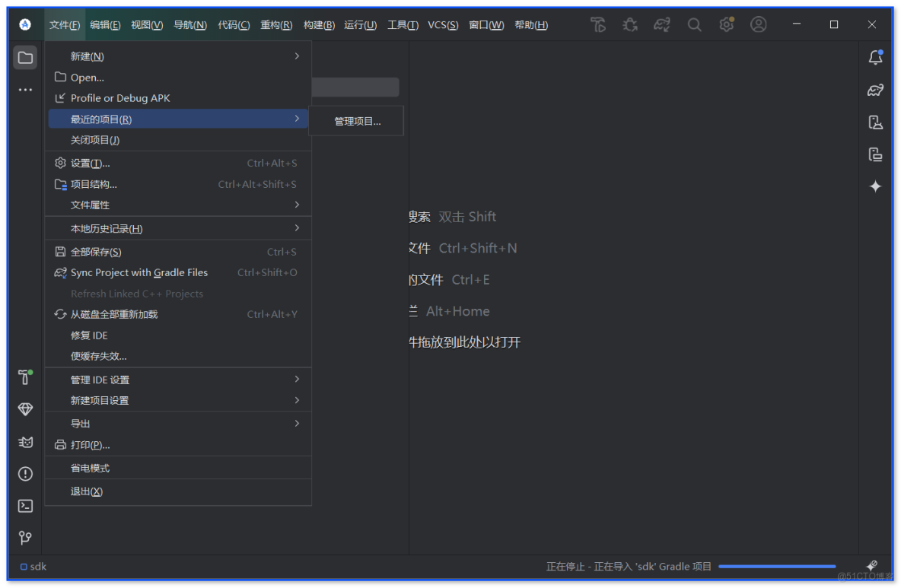
Task: Open the App Quality Insights gem icon
Action: [25, 408]
